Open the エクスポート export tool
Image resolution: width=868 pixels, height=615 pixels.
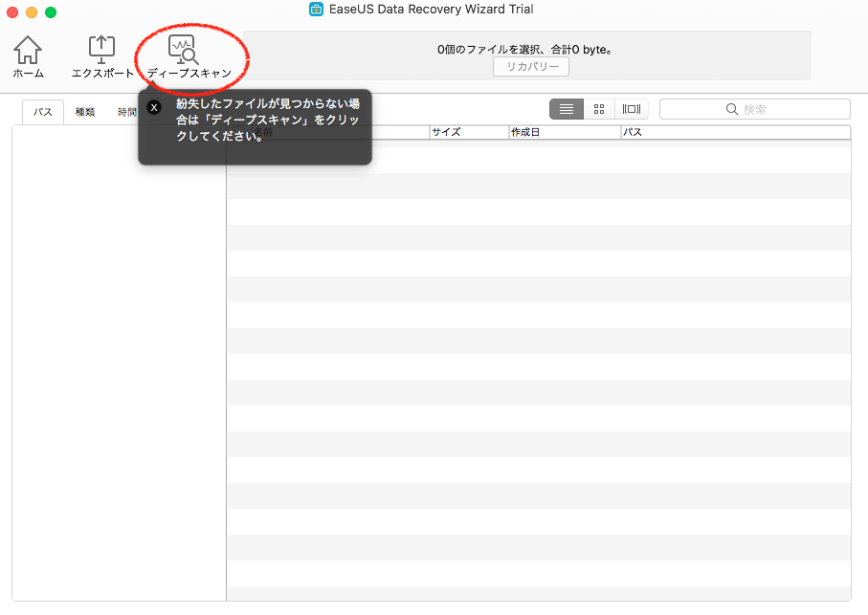point(102,57)
